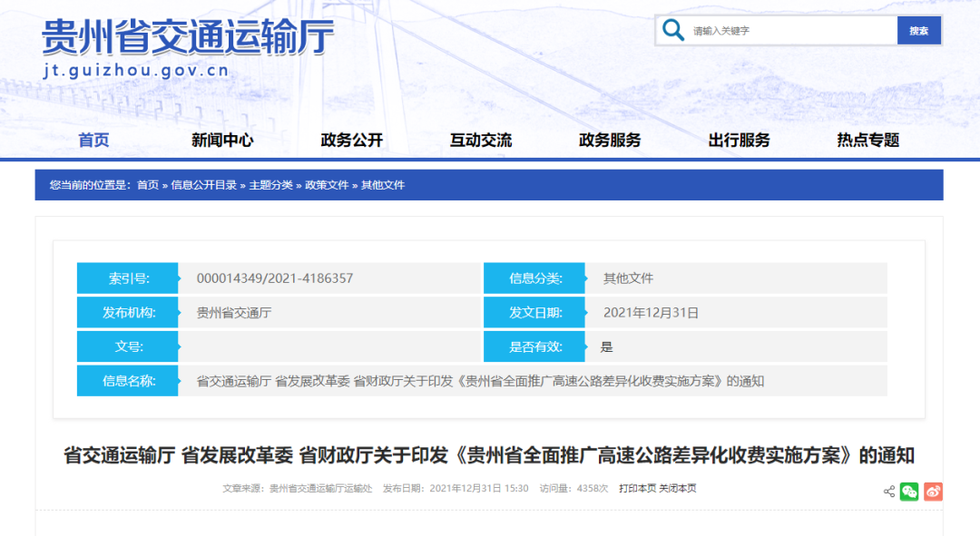Open the 首页 navigation tab
The height and width of the screenshot is (536, 980).
point(93,140)
